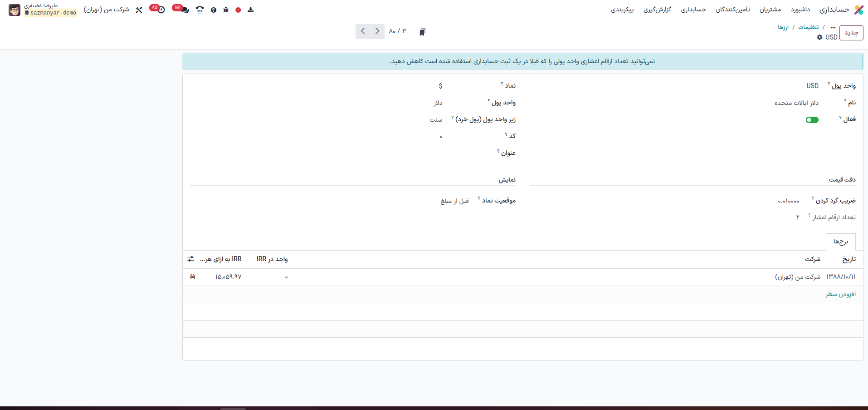This screenshot has height=410, width=868.
Task: Toggle the Active (فعال) switch off
Action: [x=812, y=120]
